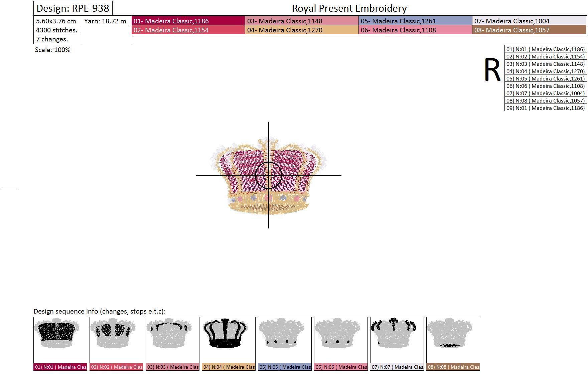Select color swatch 05- Madeira Classic,1261

pos(415,21)
